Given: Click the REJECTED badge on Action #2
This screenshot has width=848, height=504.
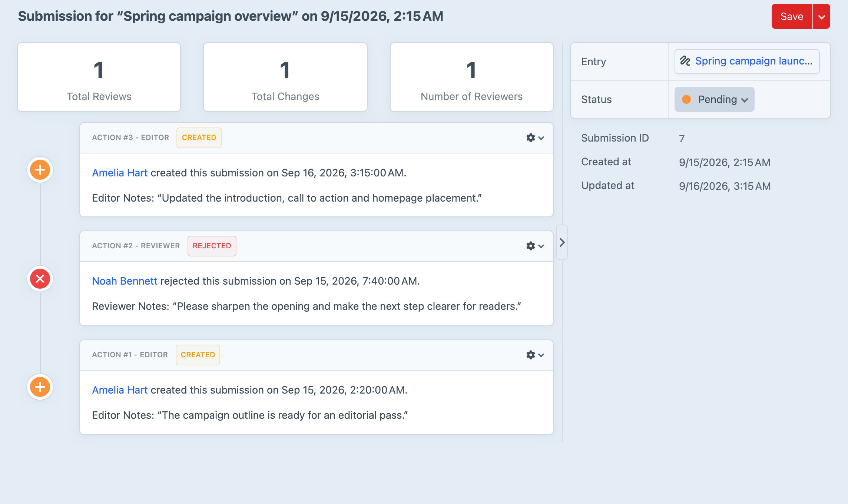Looking at the screenshot, I should click(x=212, y=246).
